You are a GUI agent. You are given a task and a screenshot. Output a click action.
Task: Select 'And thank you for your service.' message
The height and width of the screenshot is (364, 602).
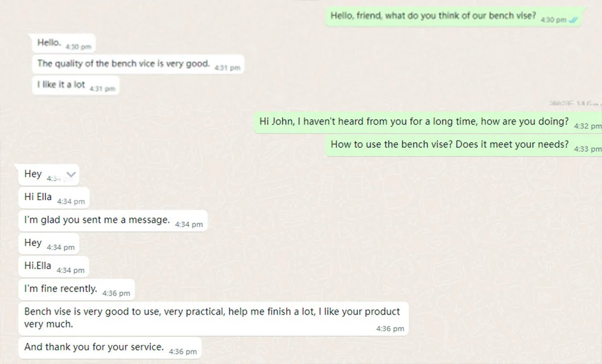pos(94,347)
